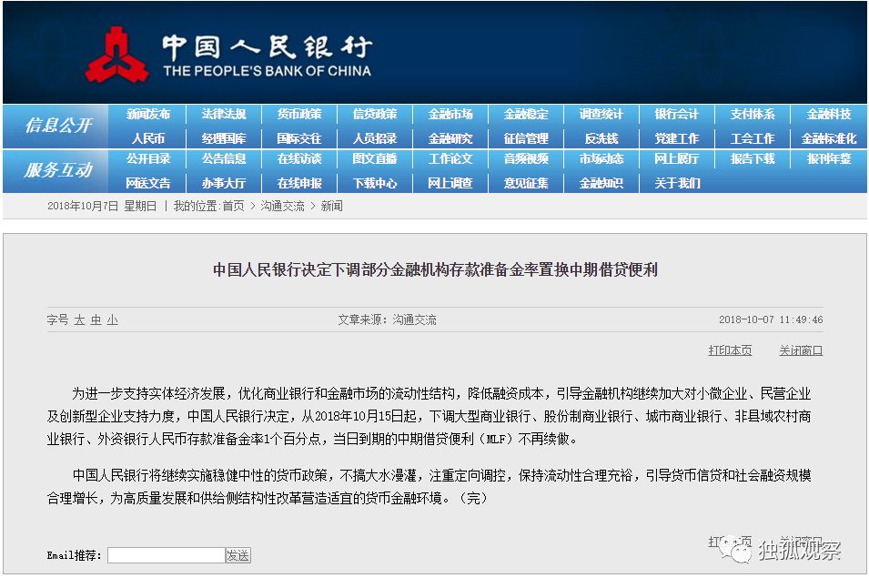869x588 pixels.
Task: Open 征信管理 navigation item
Action: [526, 138]
